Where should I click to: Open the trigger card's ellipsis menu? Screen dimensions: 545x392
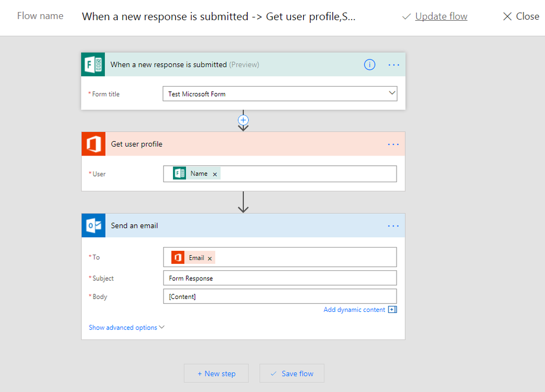coord(394,65)
